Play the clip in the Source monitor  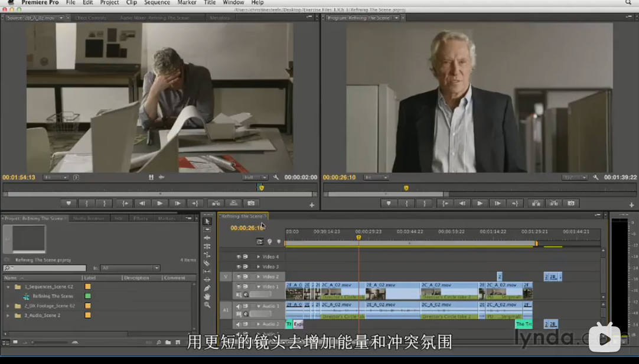click(159, 203)
